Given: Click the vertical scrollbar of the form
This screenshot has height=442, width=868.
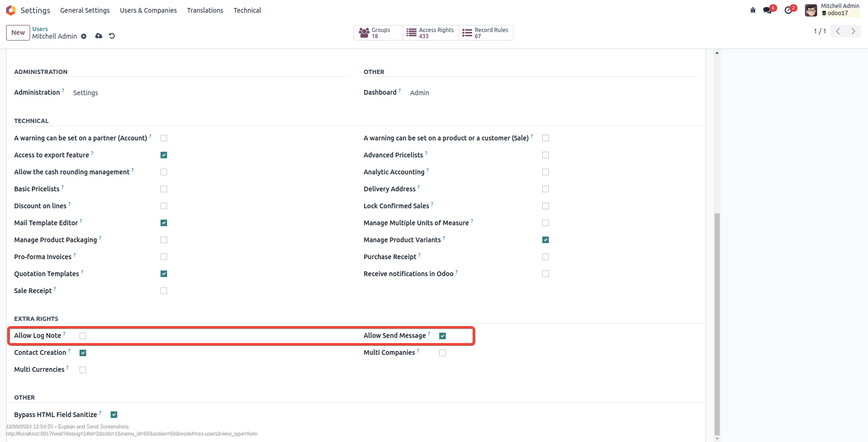Looking at the screenshot, I should 717,324.
